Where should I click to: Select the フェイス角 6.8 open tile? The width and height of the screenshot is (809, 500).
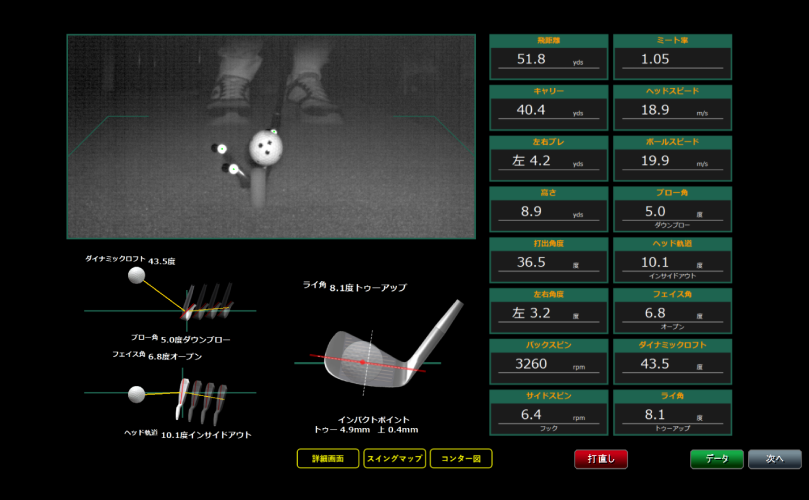click(672, 311)
